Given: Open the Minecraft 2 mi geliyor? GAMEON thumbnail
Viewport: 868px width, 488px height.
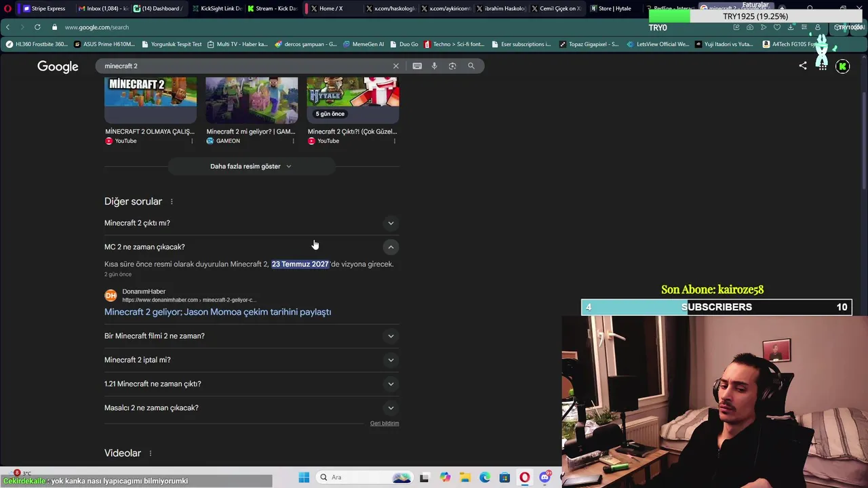Looking at the screenshot, I should point(252,100).
